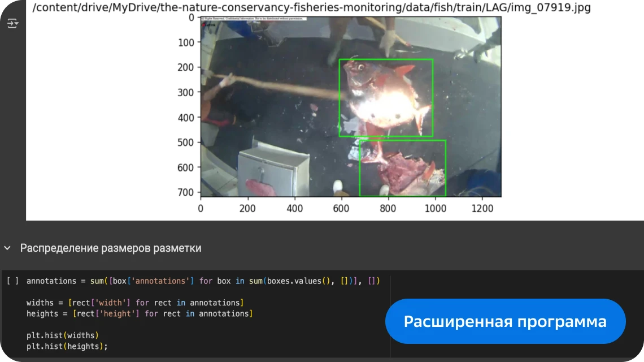Click the x-axis tick label 600
The width and height of the screenshot is (644, 362).
click(x=341, y=209)
